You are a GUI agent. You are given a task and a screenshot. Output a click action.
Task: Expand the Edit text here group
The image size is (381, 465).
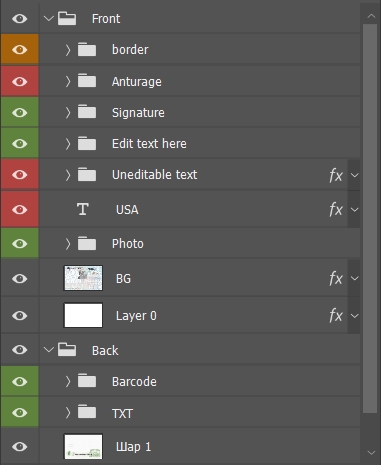pos(68,144)
